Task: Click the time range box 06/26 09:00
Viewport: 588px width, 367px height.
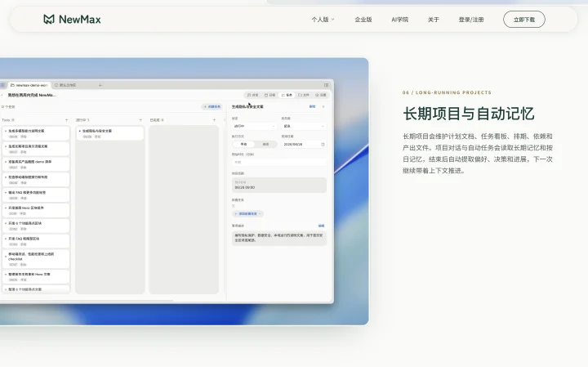Action: 279,185
